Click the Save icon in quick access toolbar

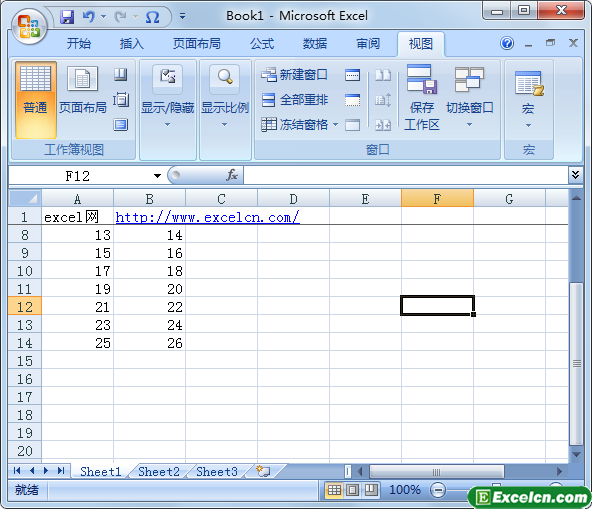click(x=67, y=17)
